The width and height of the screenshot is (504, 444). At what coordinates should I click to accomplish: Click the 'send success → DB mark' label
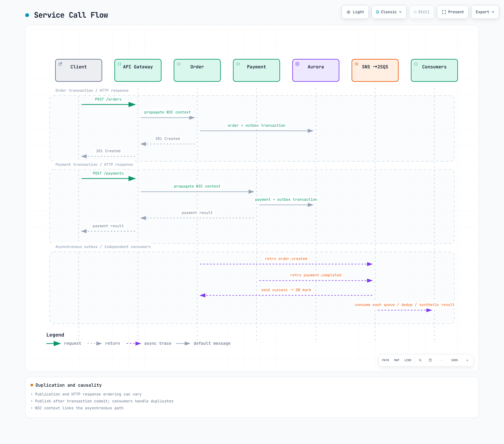click(x=286, y=290)
